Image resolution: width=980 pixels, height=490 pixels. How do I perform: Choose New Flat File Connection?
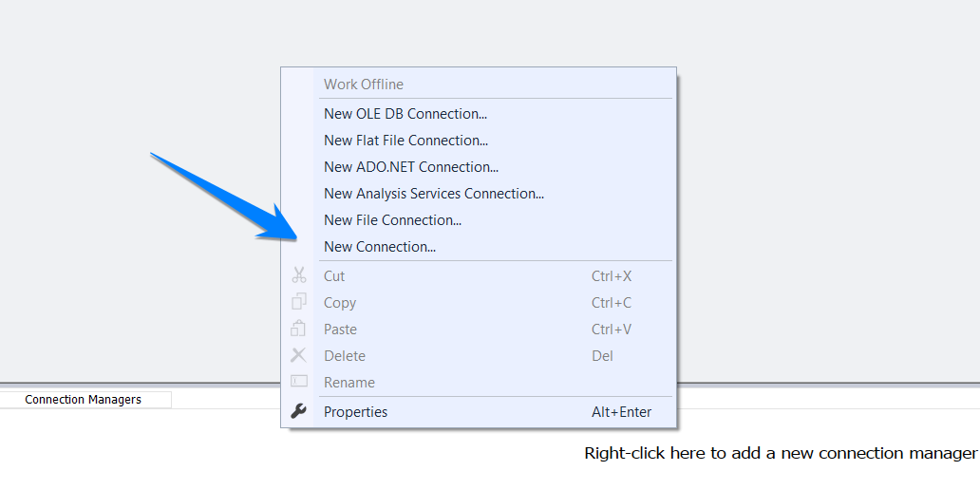(x=405, y=141)
